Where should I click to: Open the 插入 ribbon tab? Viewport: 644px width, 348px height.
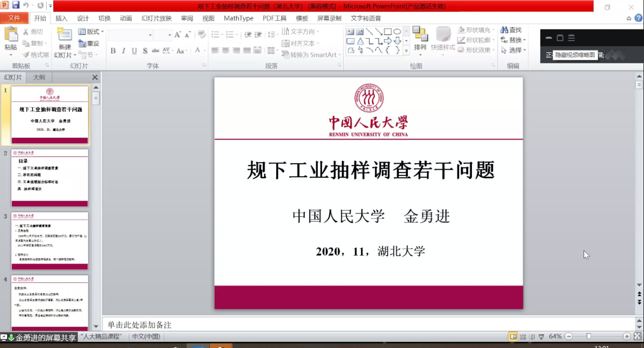tap(61, 18)
